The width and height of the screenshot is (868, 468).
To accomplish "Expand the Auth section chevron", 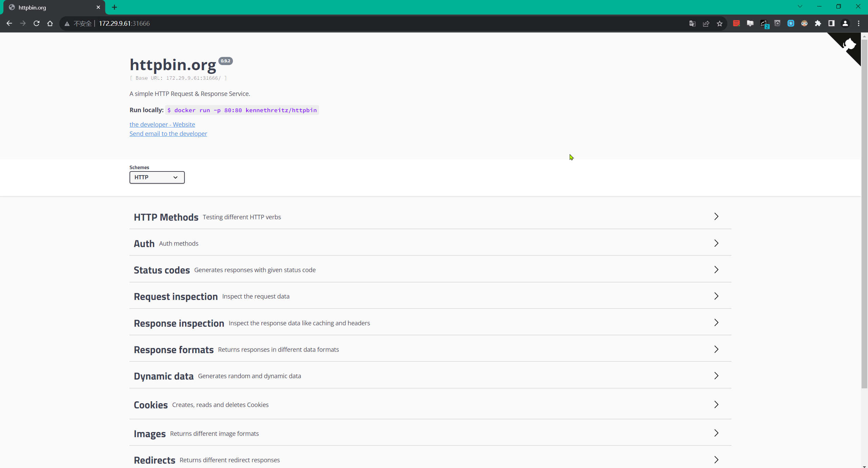I will tap(716, 243).
